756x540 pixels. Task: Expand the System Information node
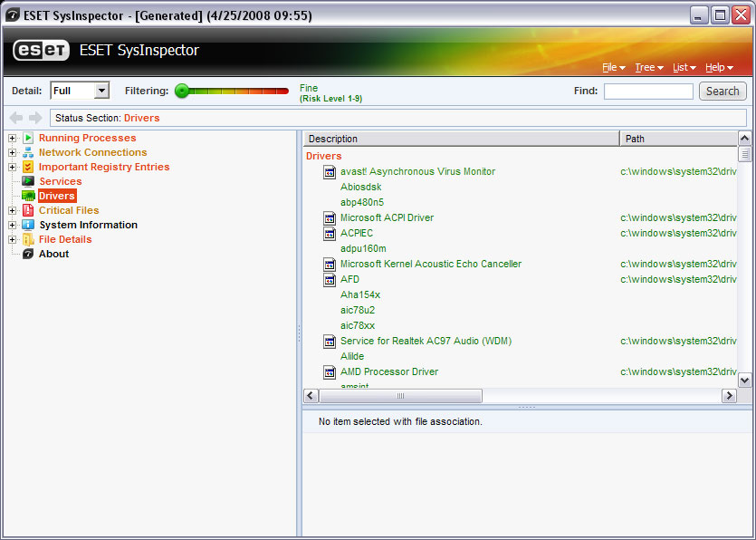(12, 226)
